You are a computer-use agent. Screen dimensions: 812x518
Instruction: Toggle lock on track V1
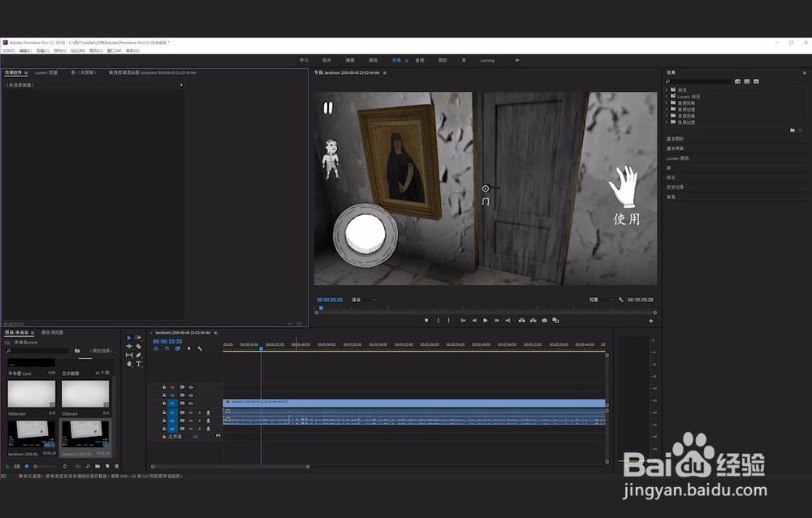tap(164, 404)
